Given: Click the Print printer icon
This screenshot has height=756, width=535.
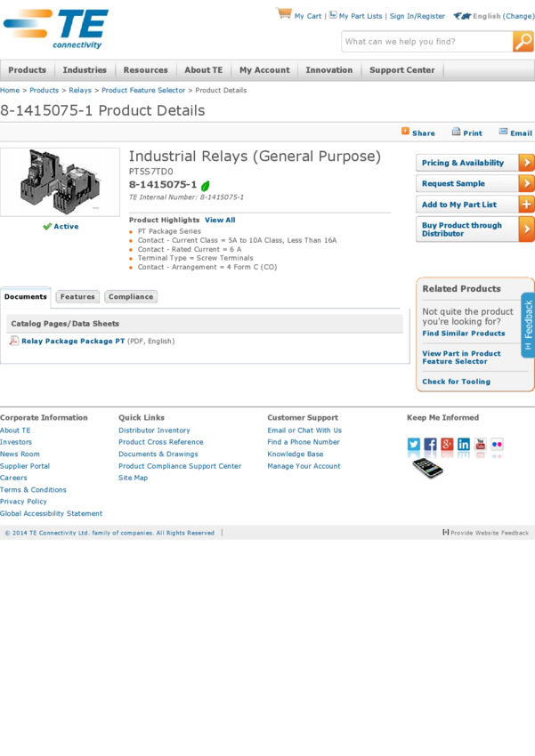Looking at the screenshot, I should [x=456, y=132].
